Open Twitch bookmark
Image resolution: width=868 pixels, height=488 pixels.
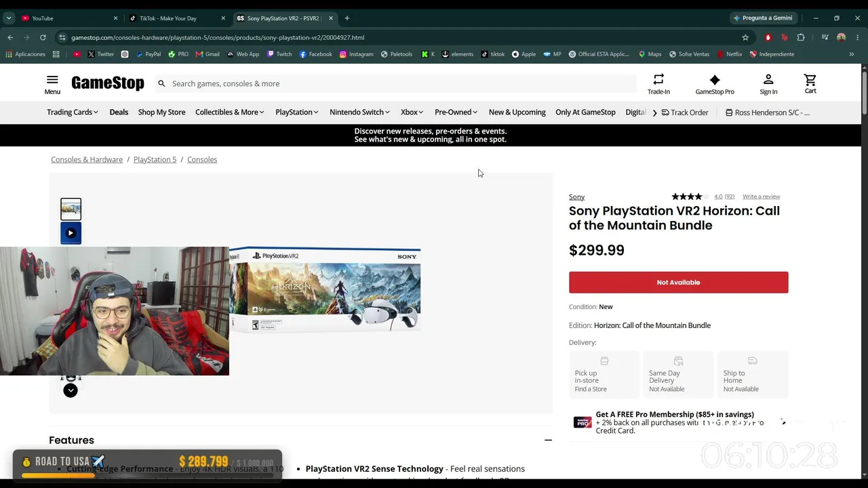point(279,54)
